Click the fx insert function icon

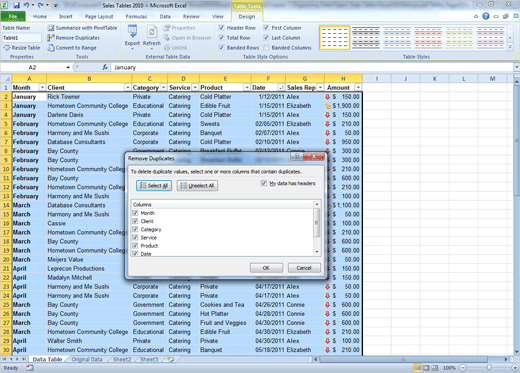pos(105,67)
